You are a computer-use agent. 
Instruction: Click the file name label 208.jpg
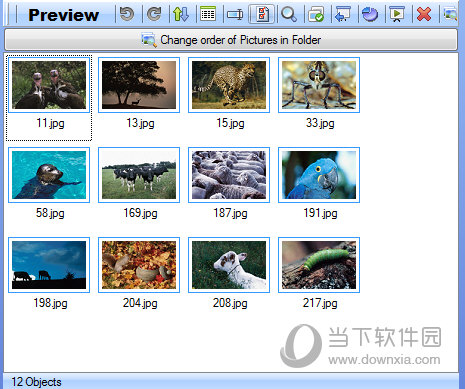click(230, 303)
